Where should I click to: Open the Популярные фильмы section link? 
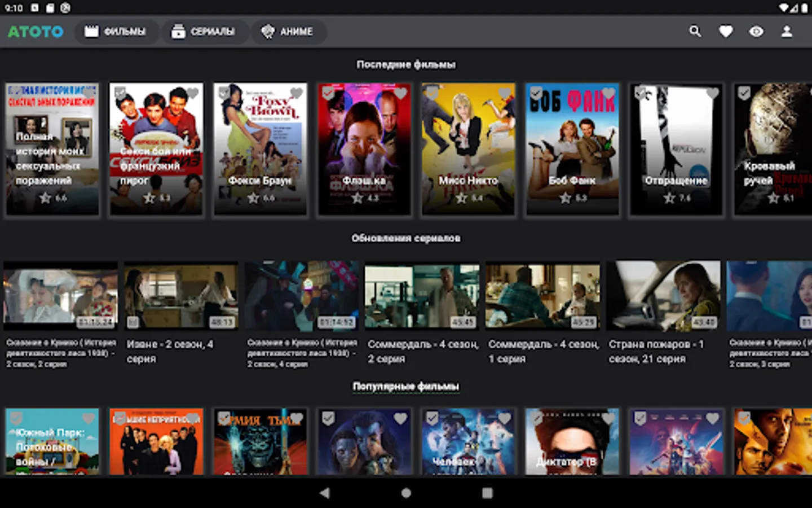point(406,387)
